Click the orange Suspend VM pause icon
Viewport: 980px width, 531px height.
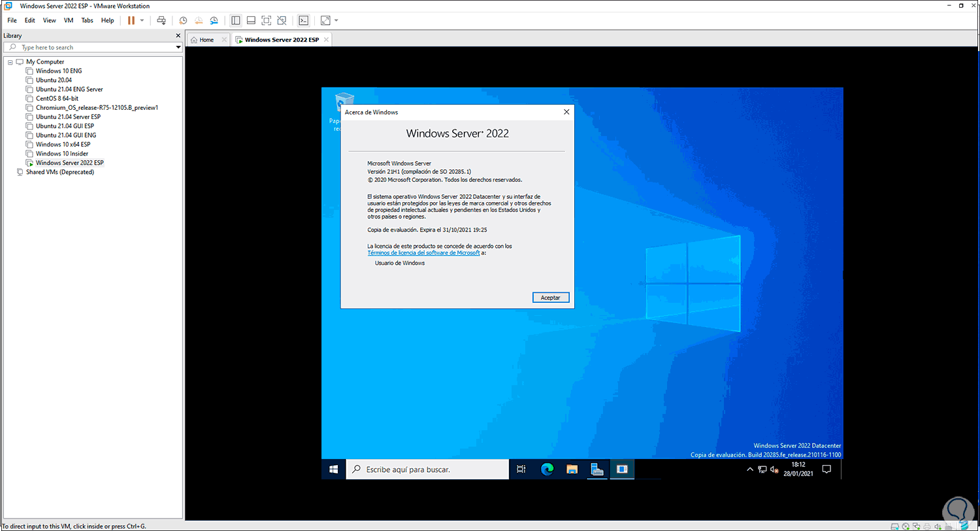(x=131, y=20)
